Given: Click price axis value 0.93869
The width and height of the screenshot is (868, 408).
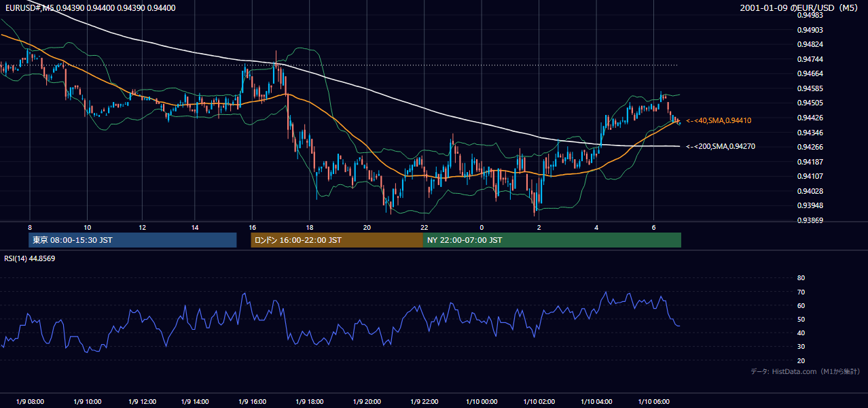Looking at the screenshot, I should [810, 220].
